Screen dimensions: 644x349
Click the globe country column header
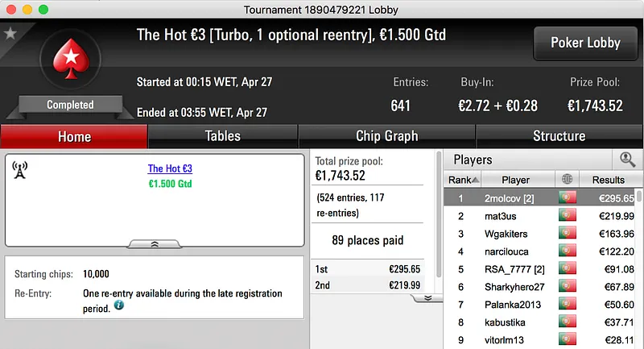[567, 180]
